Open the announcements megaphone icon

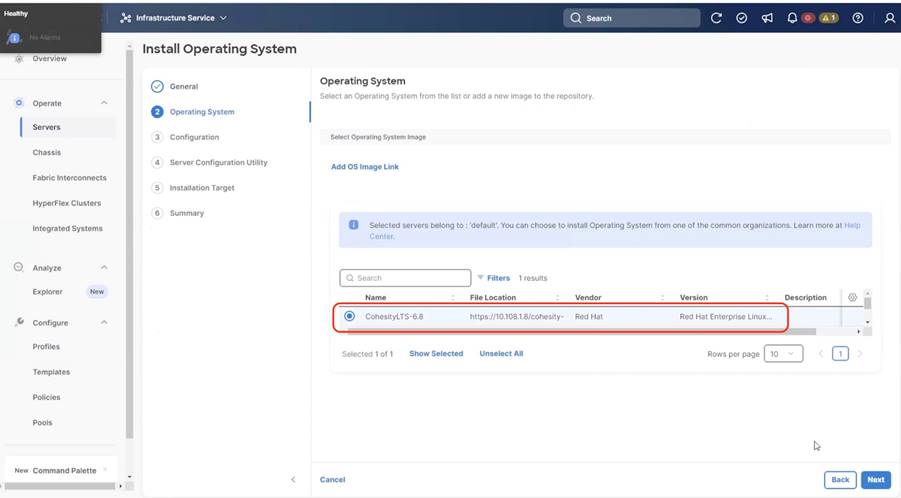coord(767,18)
